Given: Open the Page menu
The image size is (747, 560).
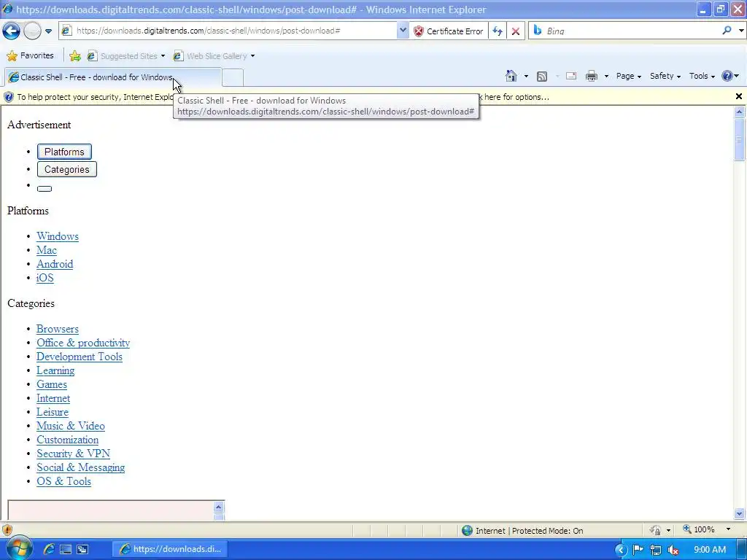Looking at the screenshot, I should (628, 76).
